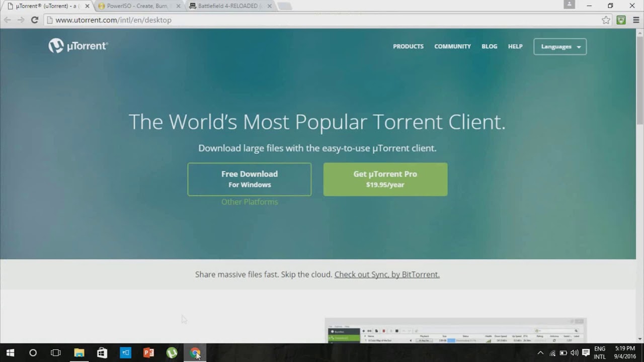The height and width of the screenshot is (362, 644).
Task: Open Chrome hamburger menu
Action: pos(636,20)
